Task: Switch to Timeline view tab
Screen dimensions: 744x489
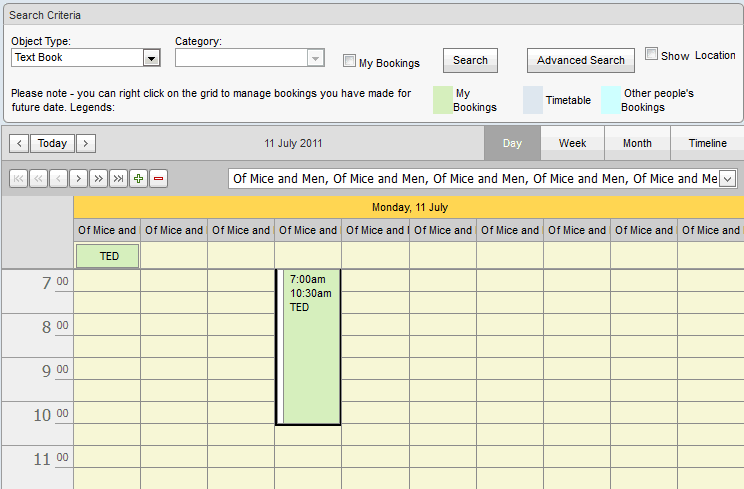Action: [x=707, y=143]
